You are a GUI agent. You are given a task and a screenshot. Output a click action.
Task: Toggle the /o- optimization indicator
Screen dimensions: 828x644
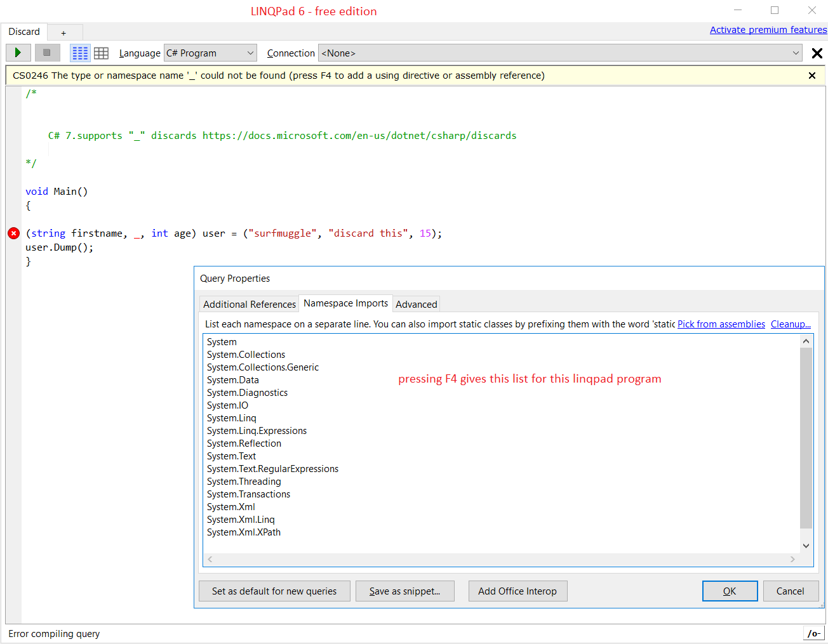(813, 633)
